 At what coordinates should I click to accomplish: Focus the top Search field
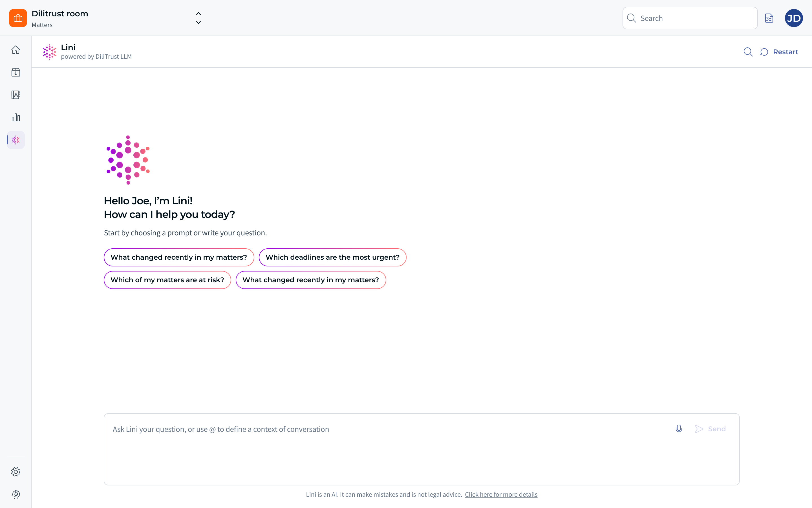(x=690, y=18)
